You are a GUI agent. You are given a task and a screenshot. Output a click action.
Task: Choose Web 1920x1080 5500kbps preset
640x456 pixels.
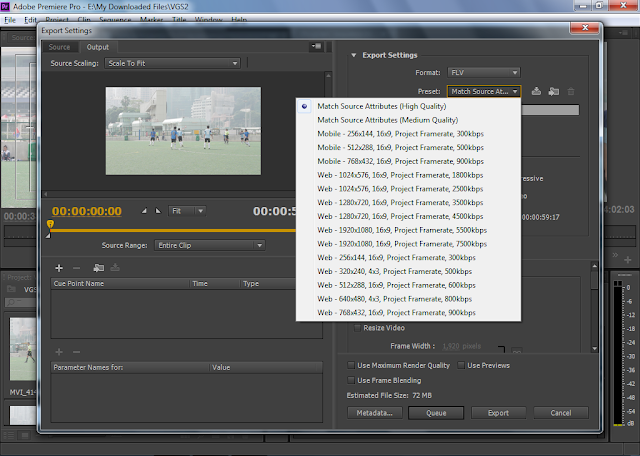(x=408, y=230)
